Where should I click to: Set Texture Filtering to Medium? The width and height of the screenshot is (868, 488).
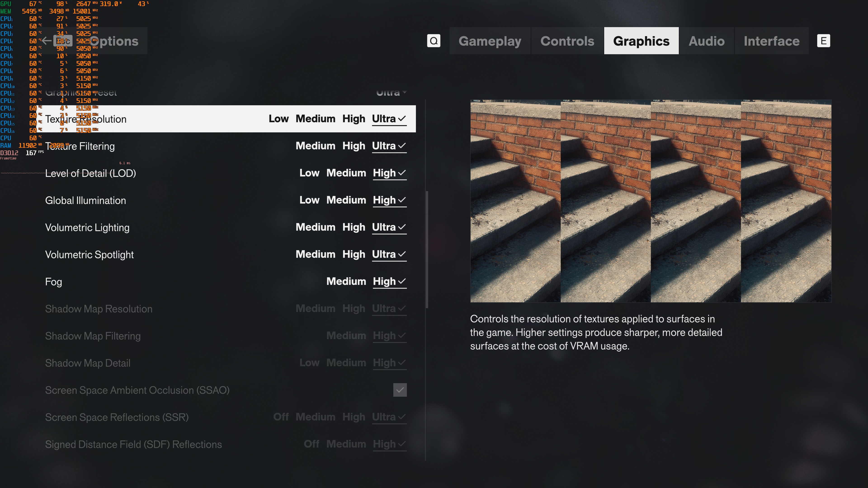(315, 146)
